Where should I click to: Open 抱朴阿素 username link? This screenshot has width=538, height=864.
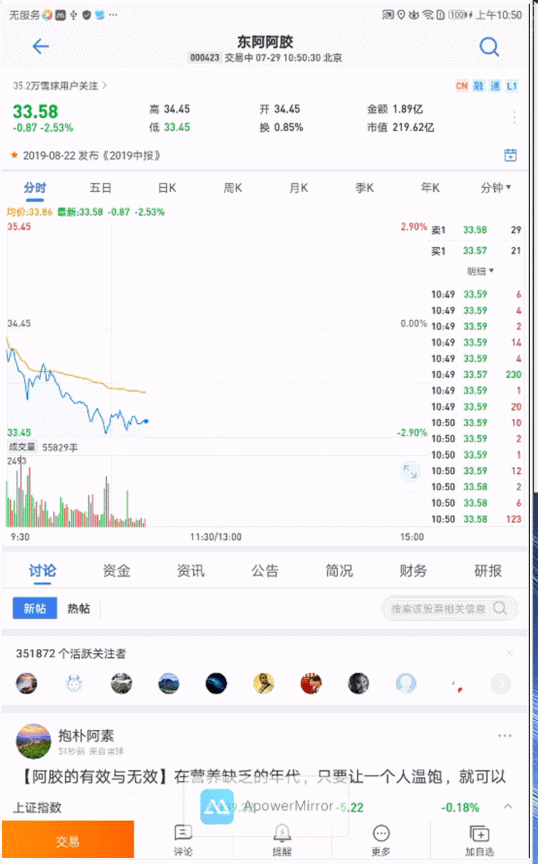click(86, 735)
